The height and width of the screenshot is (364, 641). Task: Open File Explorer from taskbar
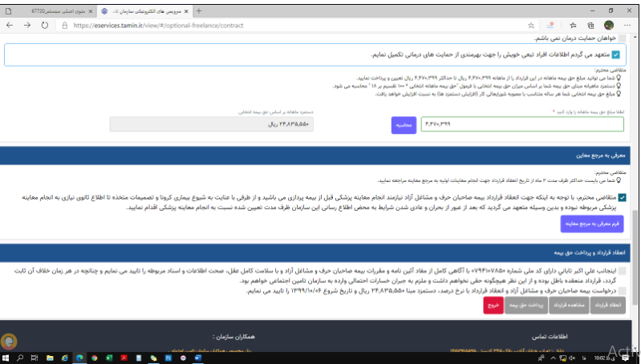tap(50, 358)
